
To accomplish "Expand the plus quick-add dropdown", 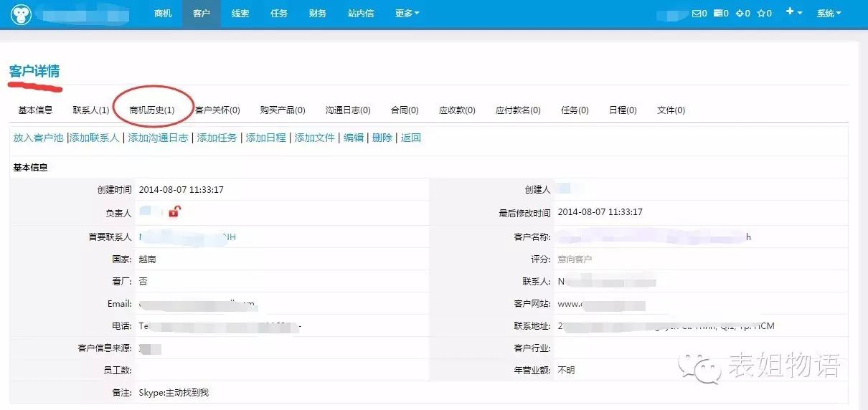I will coord(793,12).
